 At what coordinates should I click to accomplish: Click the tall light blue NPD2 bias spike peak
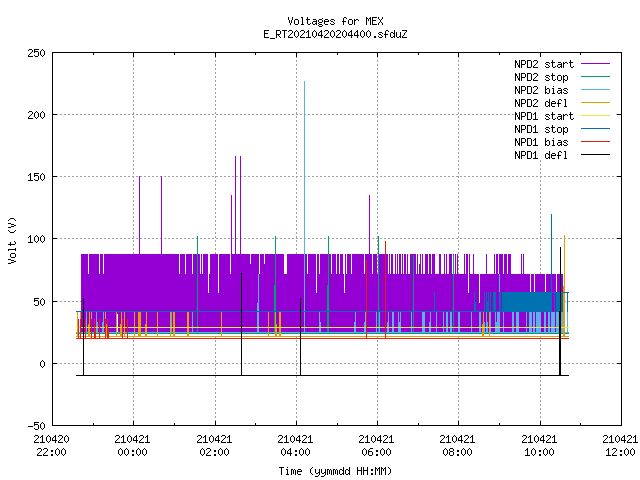pyautogui.click(x=304, y=82)
